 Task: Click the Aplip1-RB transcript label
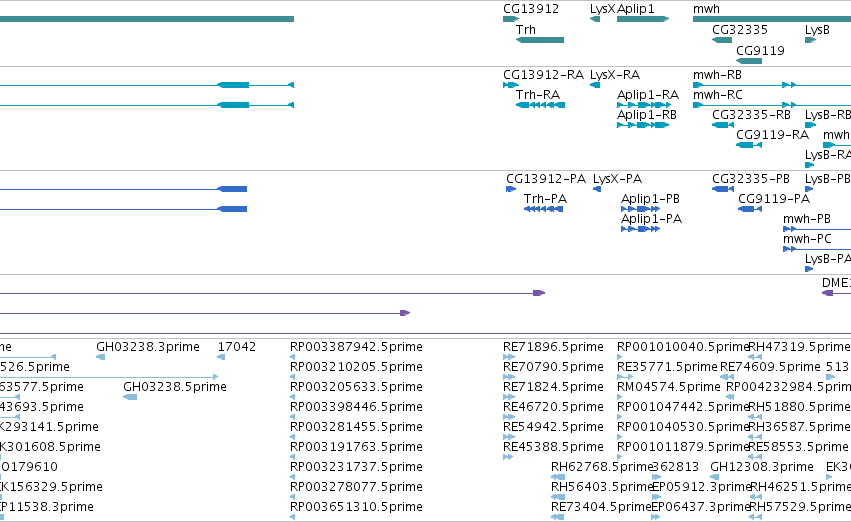coord(646,114)
